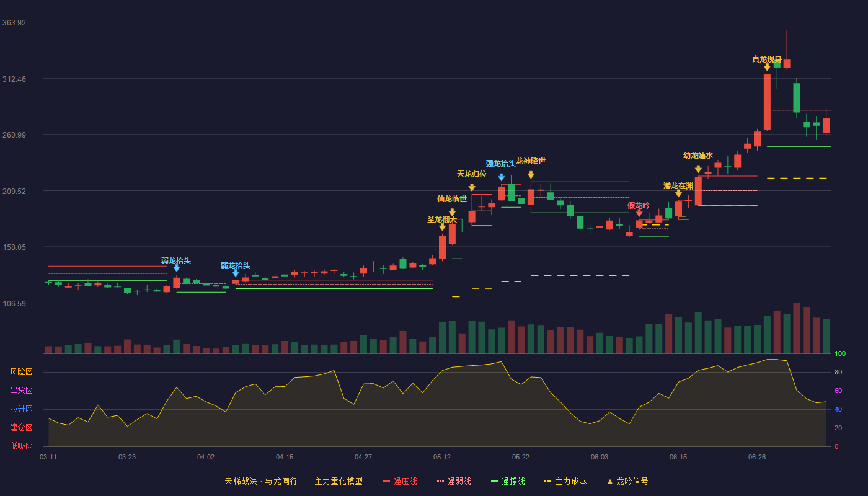
Task: Click the 幼龙遗水 signal arrow
Action: 698,169
